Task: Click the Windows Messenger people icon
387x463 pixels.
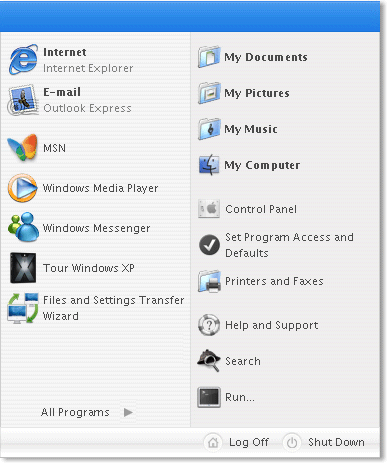Action: coord(23,227)
